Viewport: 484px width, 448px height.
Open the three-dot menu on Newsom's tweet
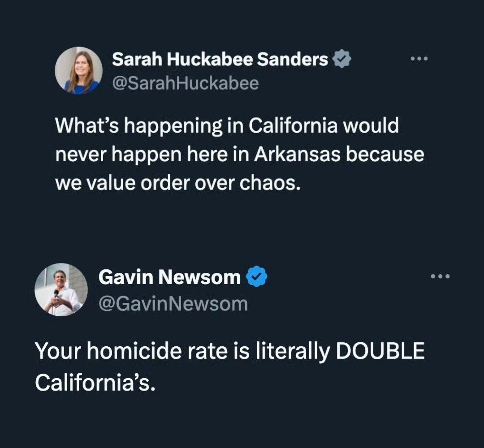tap(441, 276)
